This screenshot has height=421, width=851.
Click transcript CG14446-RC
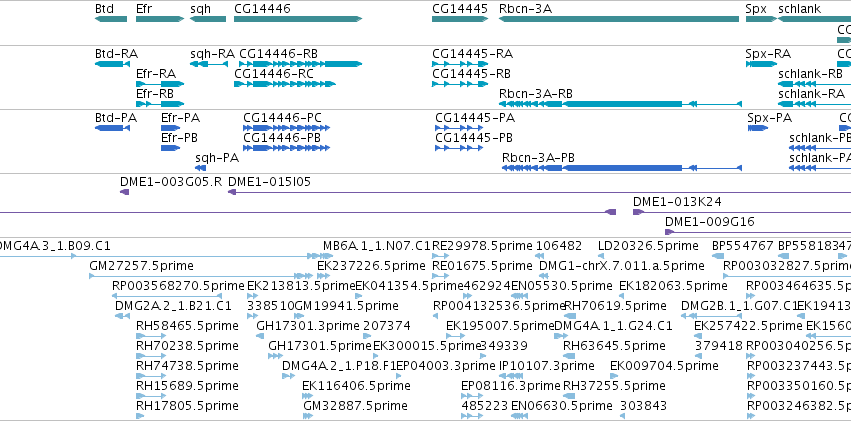[x=284, y=84]
